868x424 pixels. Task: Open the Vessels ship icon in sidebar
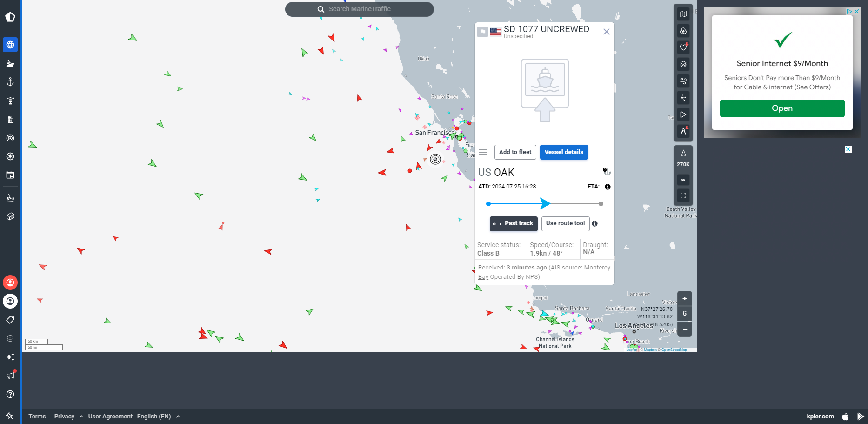(x=10, y=63)
